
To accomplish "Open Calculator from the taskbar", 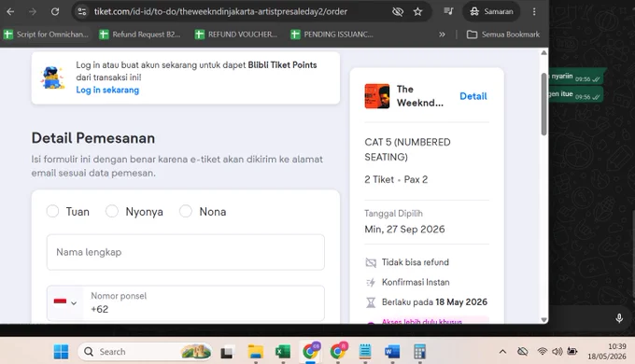I will click(x=419, y=352).
